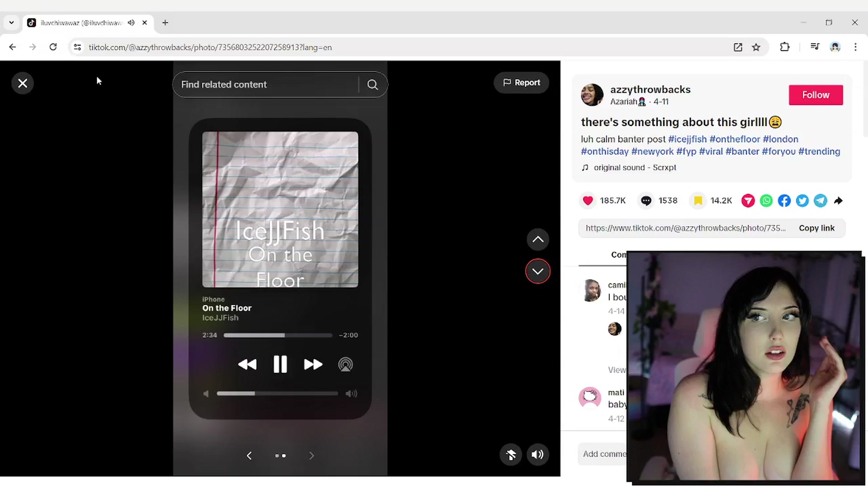Open original sound - Scrxpt
This screenshot has width=868, height=488.
(x=635, y=168)
